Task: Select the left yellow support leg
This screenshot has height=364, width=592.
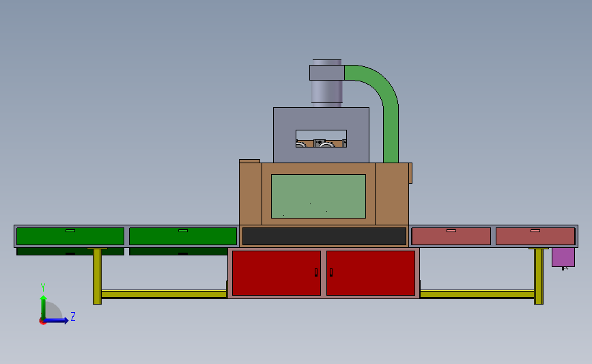Action: coord(97,276)
